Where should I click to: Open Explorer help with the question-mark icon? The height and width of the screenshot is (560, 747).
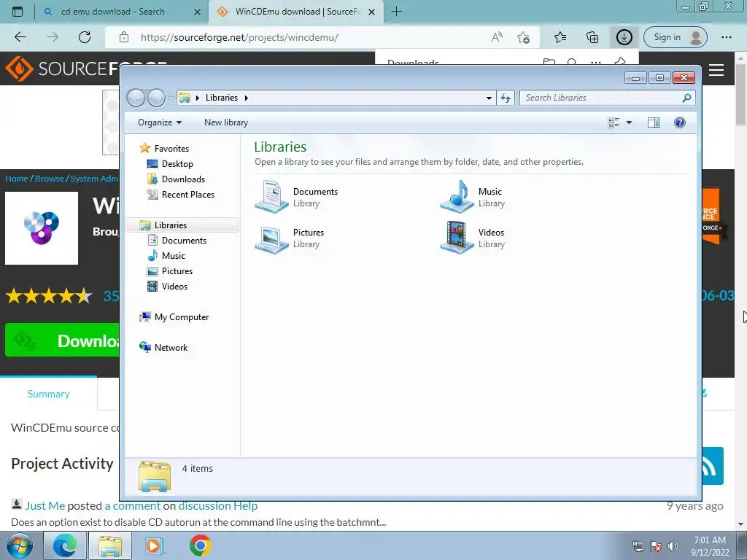[x=680, y=122]
